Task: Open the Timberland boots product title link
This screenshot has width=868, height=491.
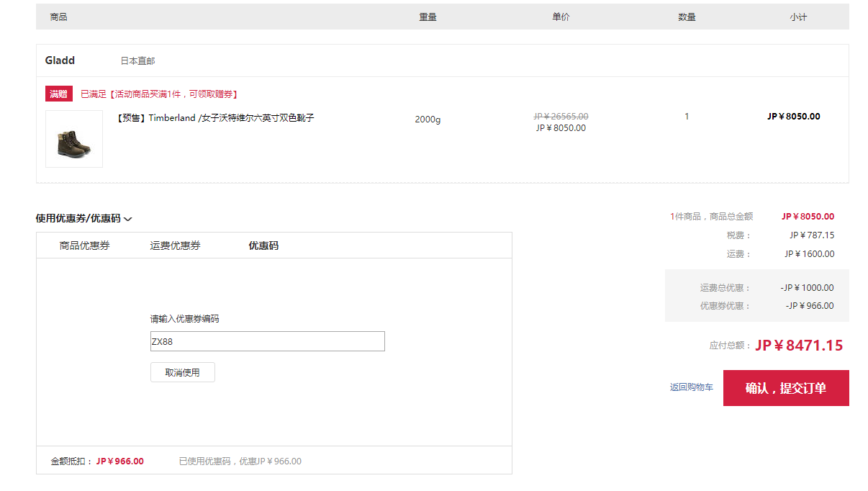Action: click(214, 118)
